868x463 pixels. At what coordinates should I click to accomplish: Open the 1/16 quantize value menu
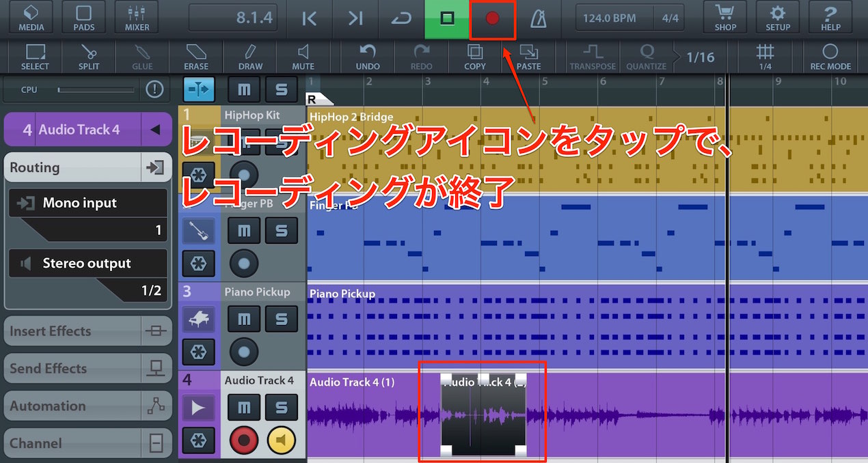(700, 57)
